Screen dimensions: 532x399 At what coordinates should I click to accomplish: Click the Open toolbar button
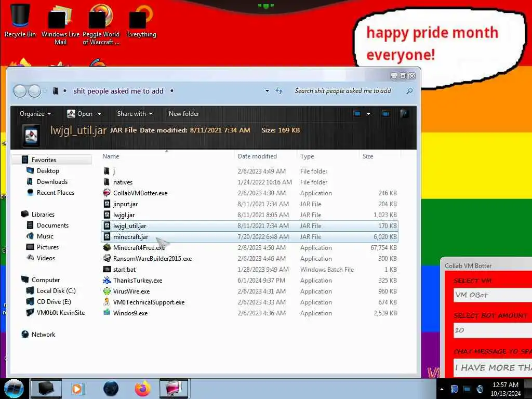point(80,114)
